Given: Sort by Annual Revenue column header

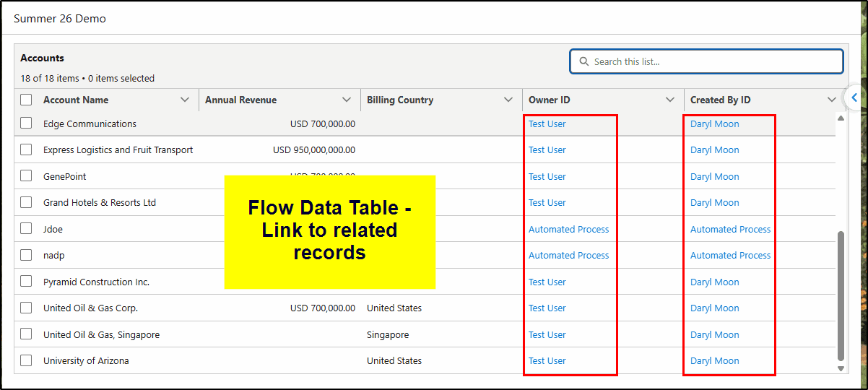Looking at the screenshot, I should coord(240,100).
